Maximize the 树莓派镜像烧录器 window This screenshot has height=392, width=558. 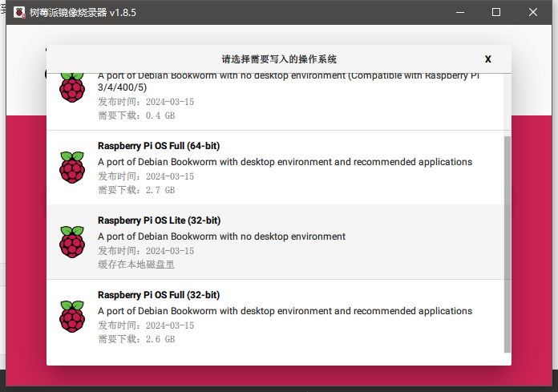tap(496, 13)
